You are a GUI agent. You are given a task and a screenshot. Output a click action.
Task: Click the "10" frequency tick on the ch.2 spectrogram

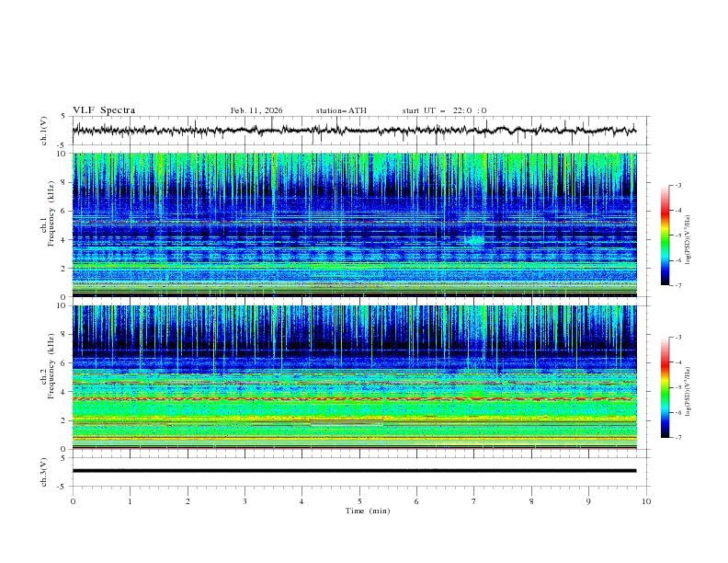coord(63,306)
